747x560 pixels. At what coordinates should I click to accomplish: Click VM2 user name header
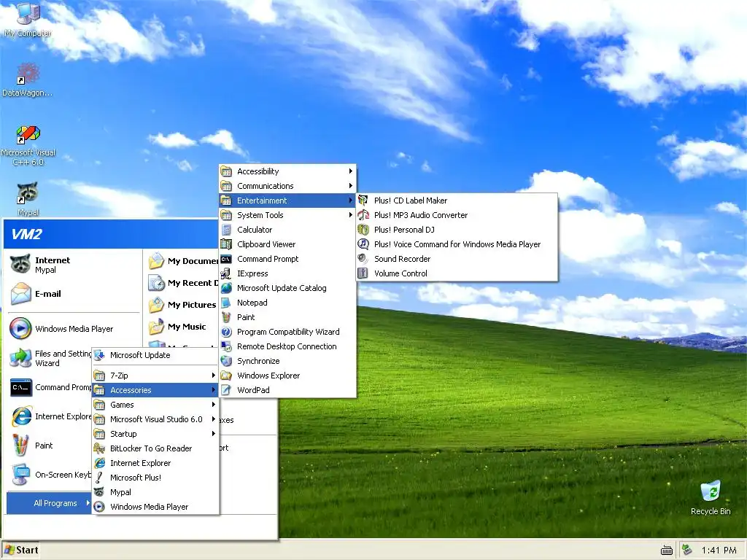tap(27, 234)
